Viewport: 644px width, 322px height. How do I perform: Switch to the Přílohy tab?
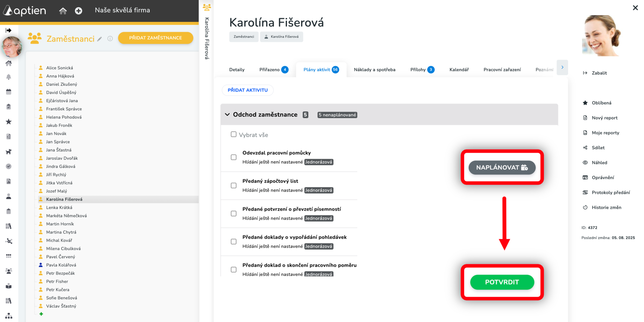[x=422, y=70]
